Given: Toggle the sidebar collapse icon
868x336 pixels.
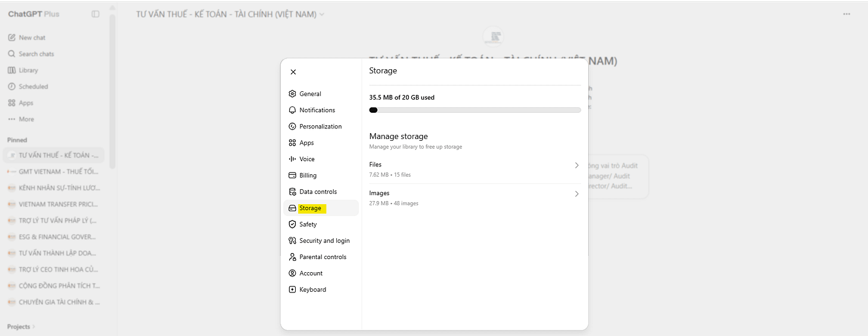Looking at the screenshot, I should [x=95, y=14].
